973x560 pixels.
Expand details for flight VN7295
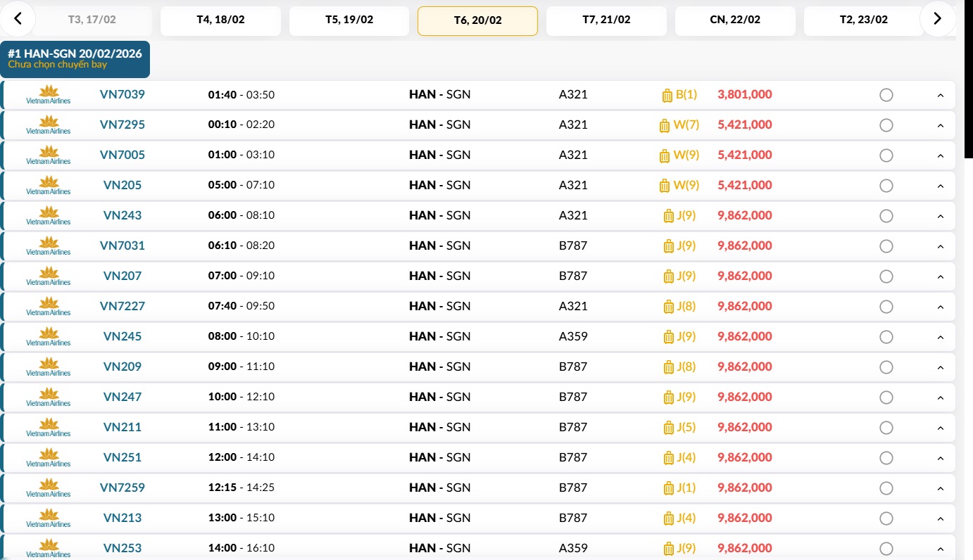[940, 126]
